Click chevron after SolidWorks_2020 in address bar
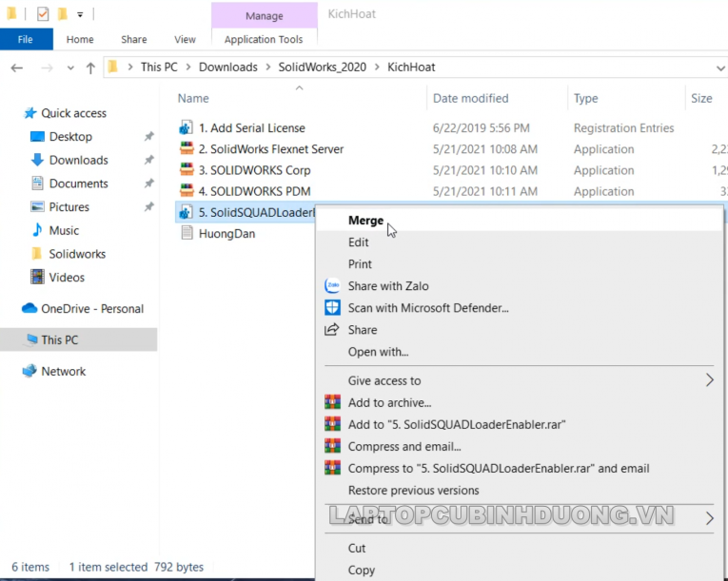Viewport: 728px width, 581px height. 377,68
